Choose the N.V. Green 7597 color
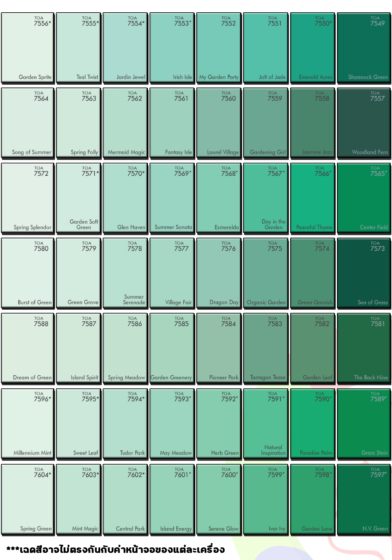392x560 pixels. click(x=364, y=499)
